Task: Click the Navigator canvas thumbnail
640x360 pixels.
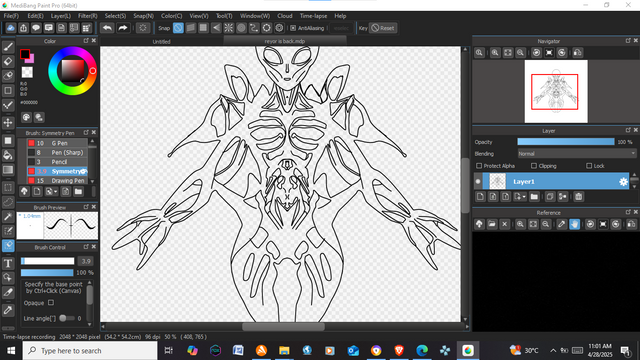Action: pyautogui.click(x=556, y=91)
